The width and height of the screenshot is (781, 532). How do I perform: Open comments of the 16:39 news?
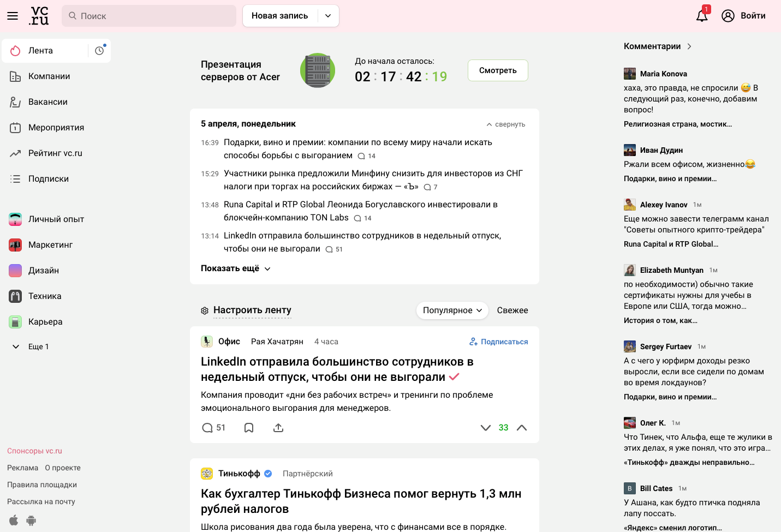(367, 156)
